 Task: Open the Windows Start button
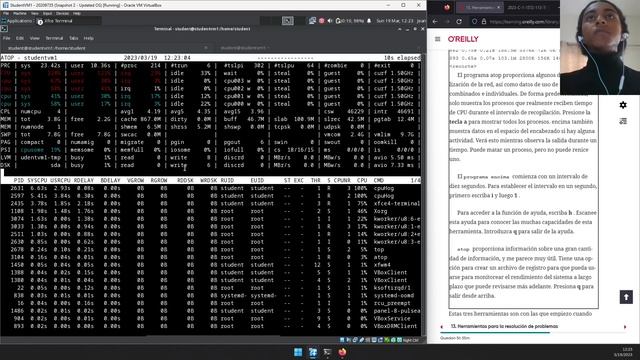[x=298, y=352]
